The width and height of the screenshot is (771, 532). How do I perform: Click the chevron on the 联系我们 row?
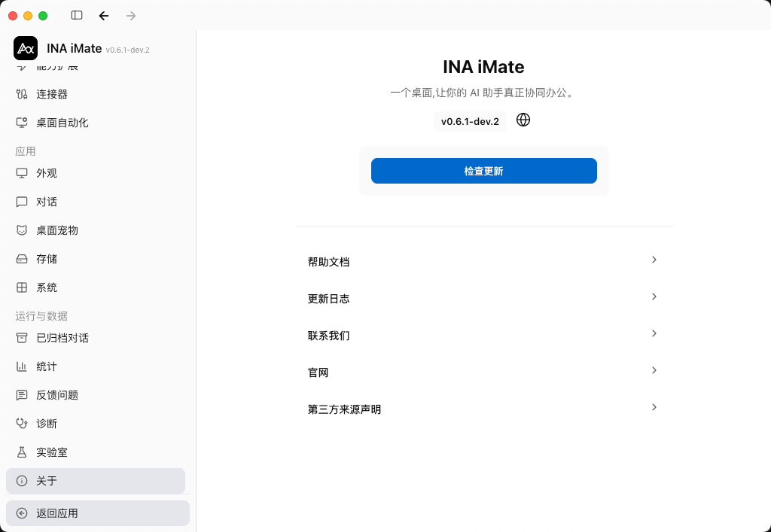pos(654,333)
